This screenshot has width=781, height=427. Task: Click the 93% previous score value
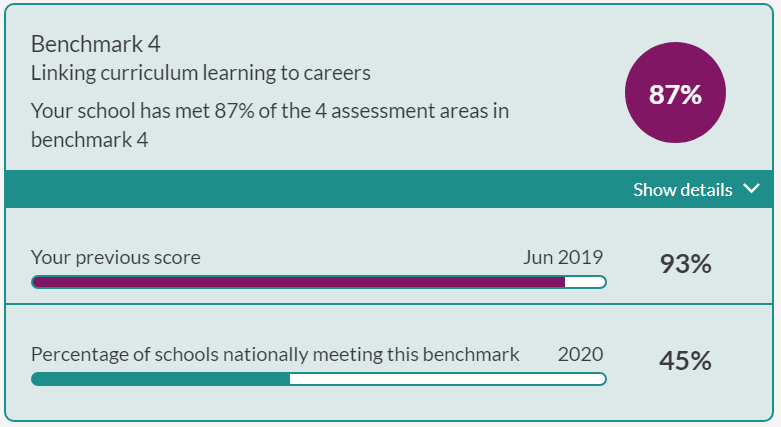[x=685, y=264]
